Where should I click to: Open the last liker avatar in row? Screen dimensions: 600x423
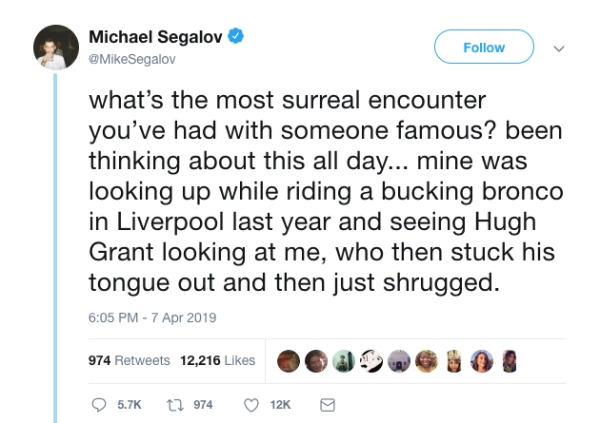(x=508, y=360)
